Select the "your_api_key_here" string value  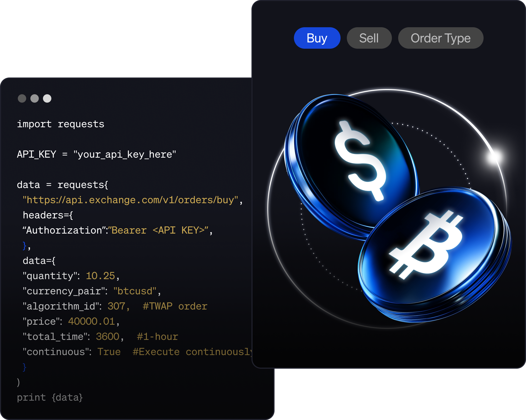[125, 154]
